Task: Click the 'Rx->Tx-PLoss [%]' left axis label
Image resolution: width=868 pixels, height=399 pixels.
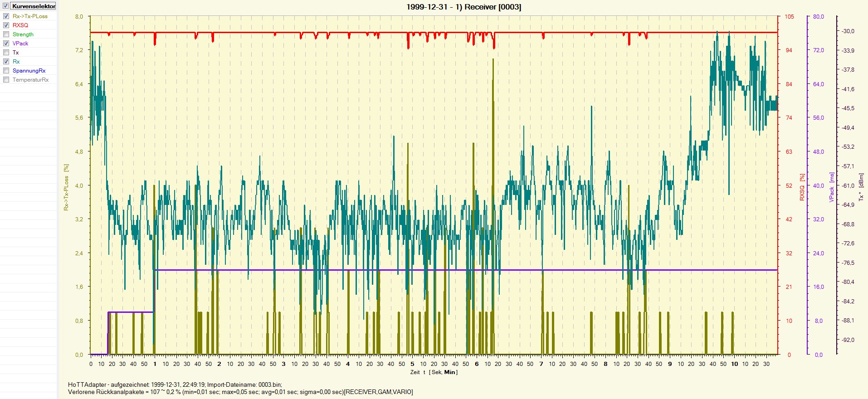Action: (66, 187)
